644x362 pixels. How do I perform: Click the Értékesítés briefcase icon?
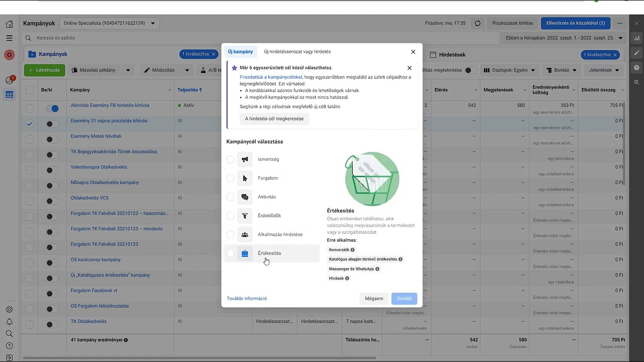[x=245, y=253]
